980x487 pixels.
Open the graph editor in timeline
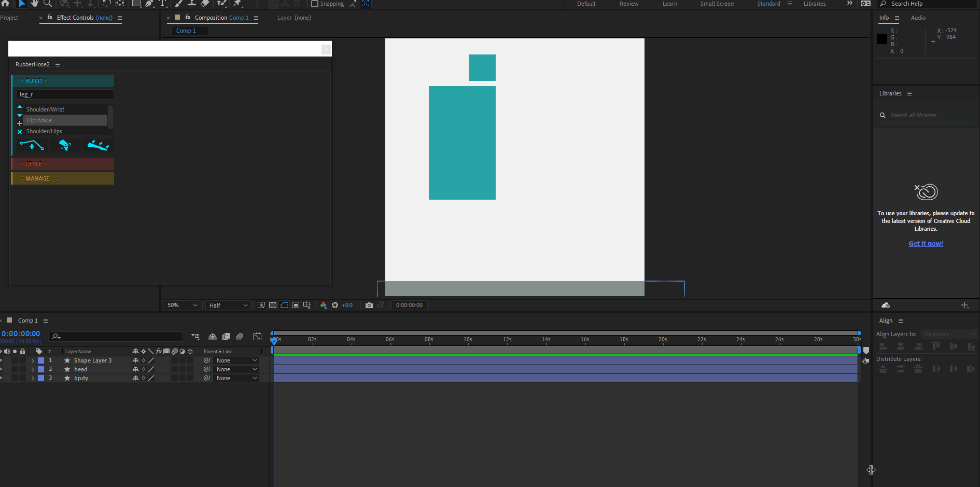coord(257,337)
